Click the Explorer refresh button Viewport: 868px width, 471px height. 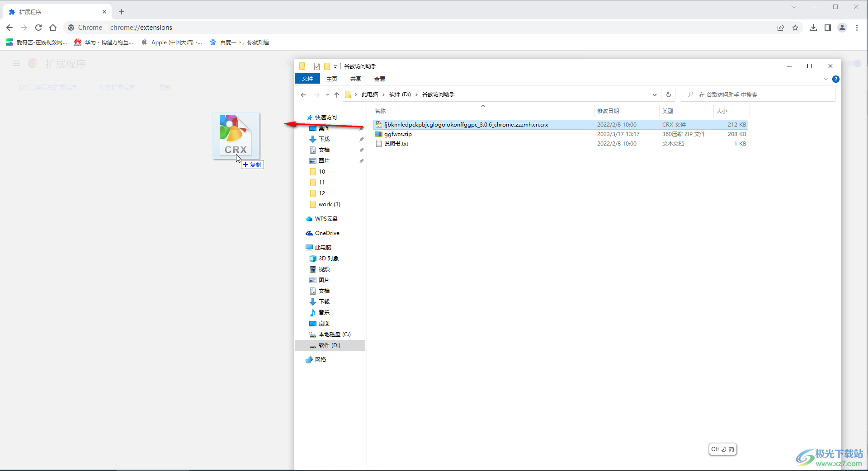pos(668,94)
